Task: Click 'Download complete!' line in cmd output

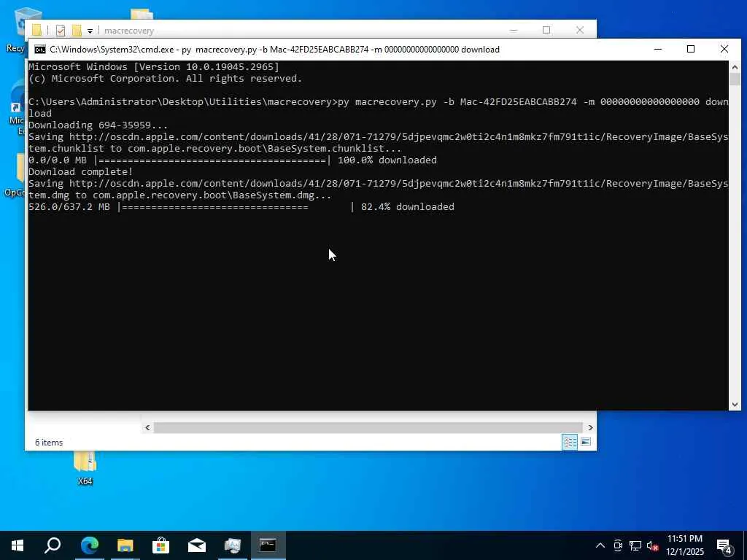Action: coord(81,171)
